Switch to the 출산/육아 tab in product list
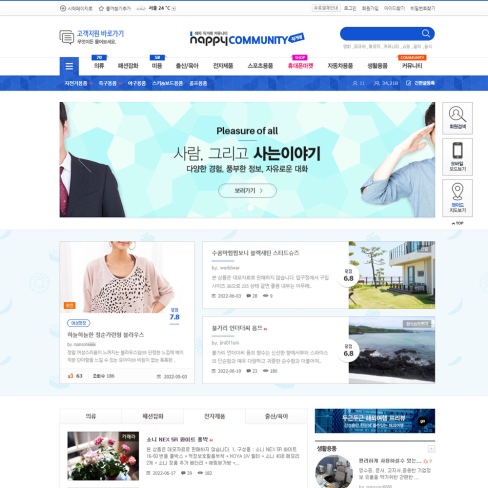Viewport: 488px width, 488px height. 276,416
